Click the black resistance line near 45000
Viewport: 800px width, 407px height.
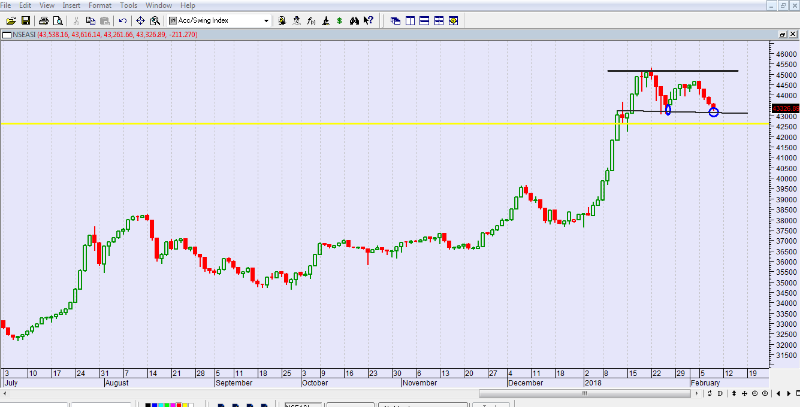point(672,70)
